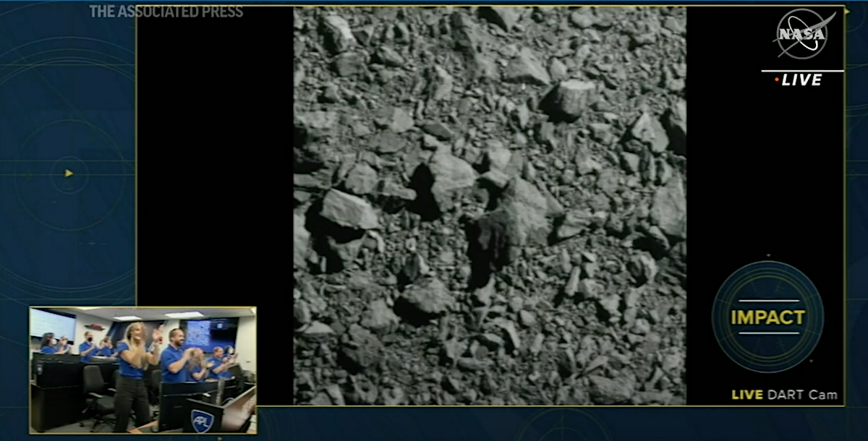Click the white line above the LIVE text
Image resolution: width=868 pixels, height=441 pixels.
[802, 71]
